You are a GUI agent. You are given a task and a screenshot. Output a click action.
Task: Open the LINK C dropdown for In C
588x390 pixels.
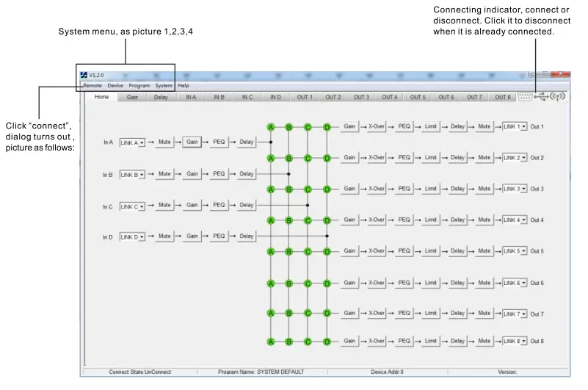132,207
